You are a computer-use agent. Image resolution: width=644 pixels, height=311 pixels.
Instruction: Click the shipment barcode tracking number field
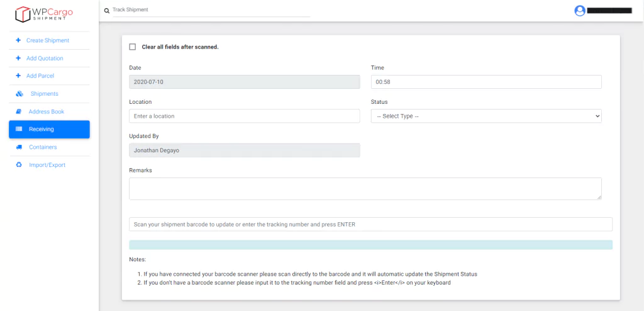370,224
